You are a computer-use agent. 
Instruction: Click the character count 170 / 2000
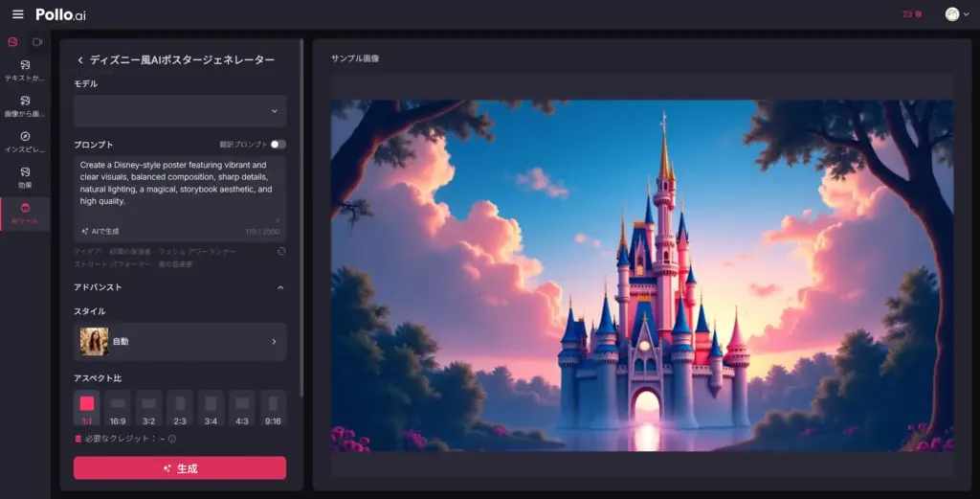click(x=262, y=232)
